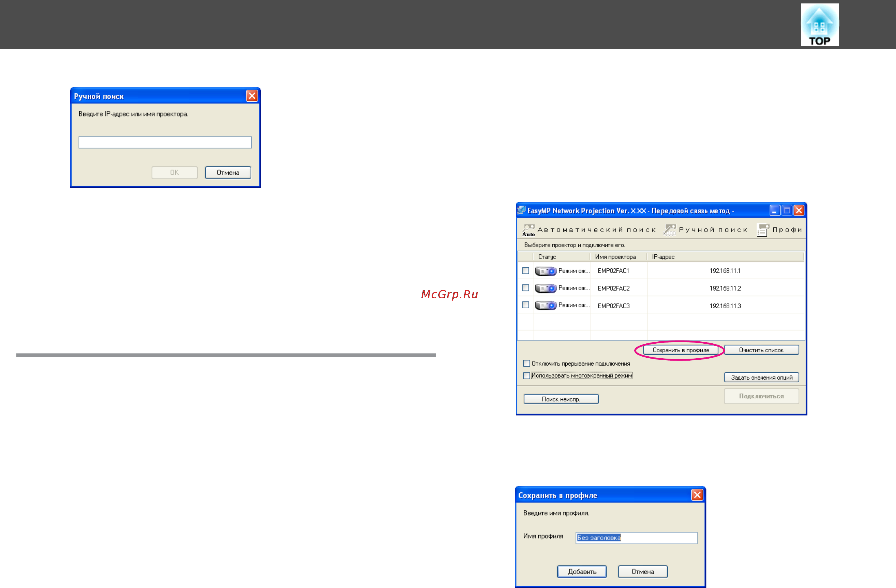Select IP address 192.168.11.3 cell
The width and height of the screenshot is (896, 588).
[x=725, y=305]
